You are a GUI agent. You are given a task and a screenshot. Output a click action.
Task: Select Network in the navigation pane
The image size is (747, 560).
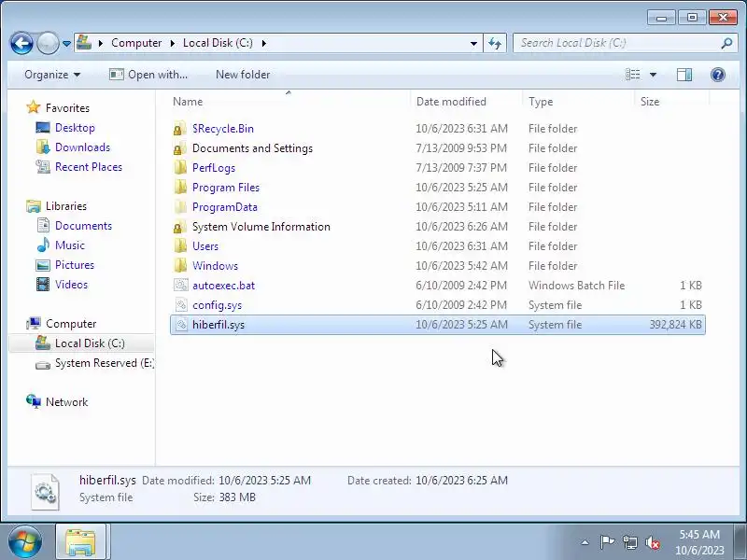pos(57,402)
